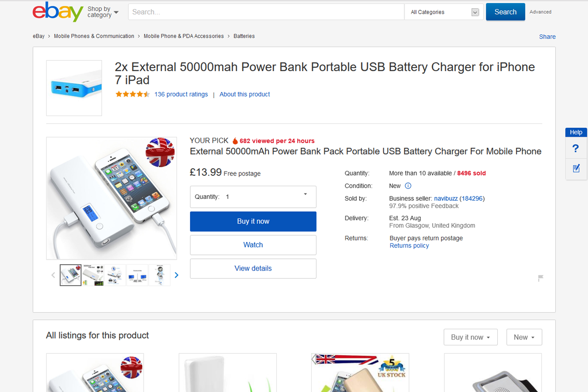Click the left arrow on the thumbnail strip

tap(53, 275)
